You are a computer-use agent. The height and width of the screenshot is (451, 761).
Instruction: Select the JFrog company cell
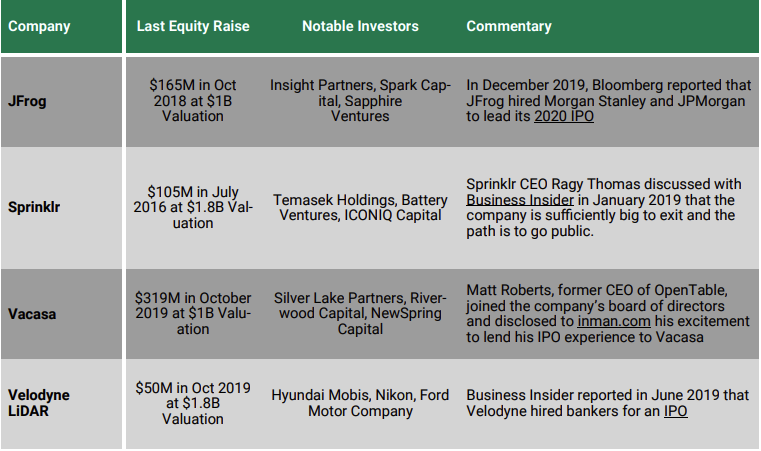tap(62, 101)
